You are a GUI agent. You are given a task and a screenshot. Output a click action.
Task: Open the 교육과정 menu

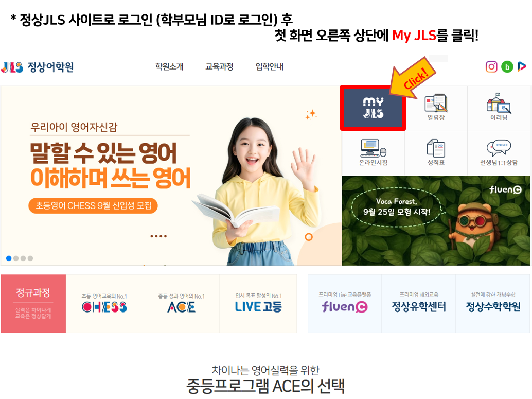click(x=219, y=66)
